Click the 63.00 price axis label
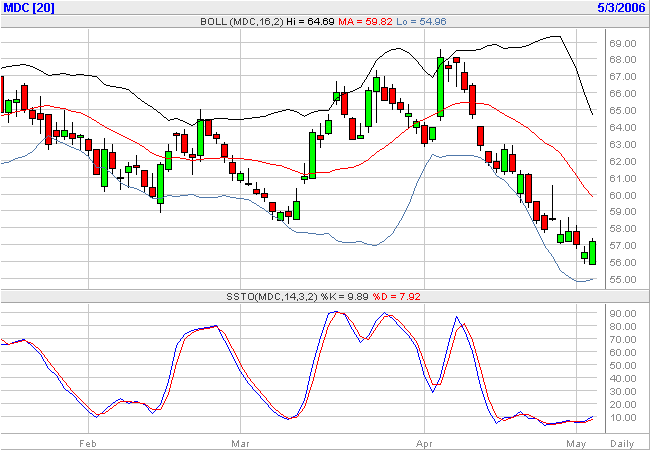Viewport: 650px width, 450px height. tap(623, 145)
